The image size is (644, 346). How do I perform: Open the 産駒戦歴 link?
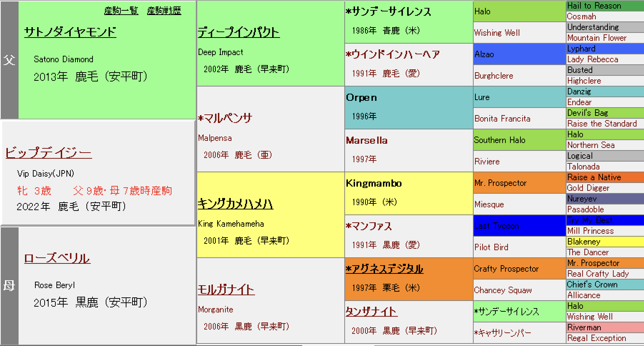[x=164, y=11]
